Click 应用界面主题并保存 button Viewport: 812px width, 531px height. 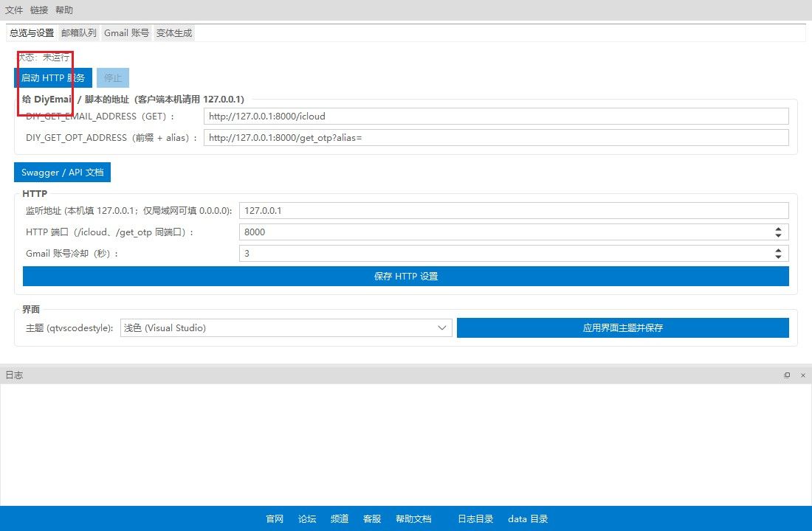622,327
